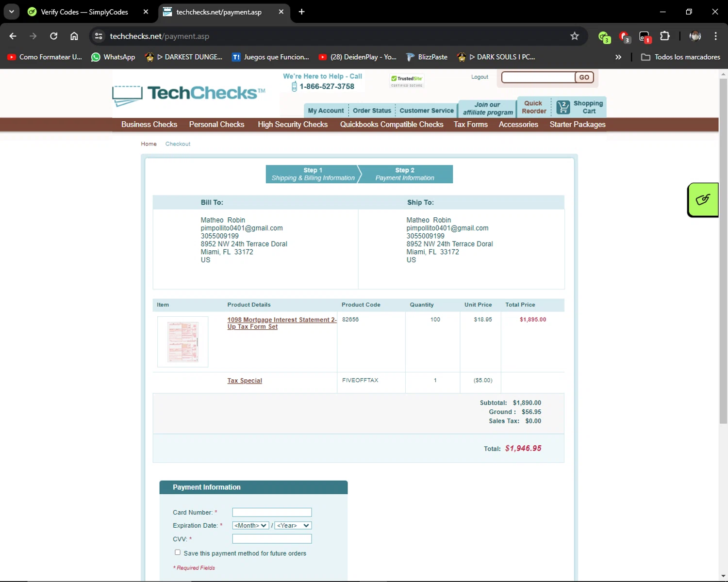Click the site search input field
Viewport: 728px width, 582px height.
pos(538,78)
